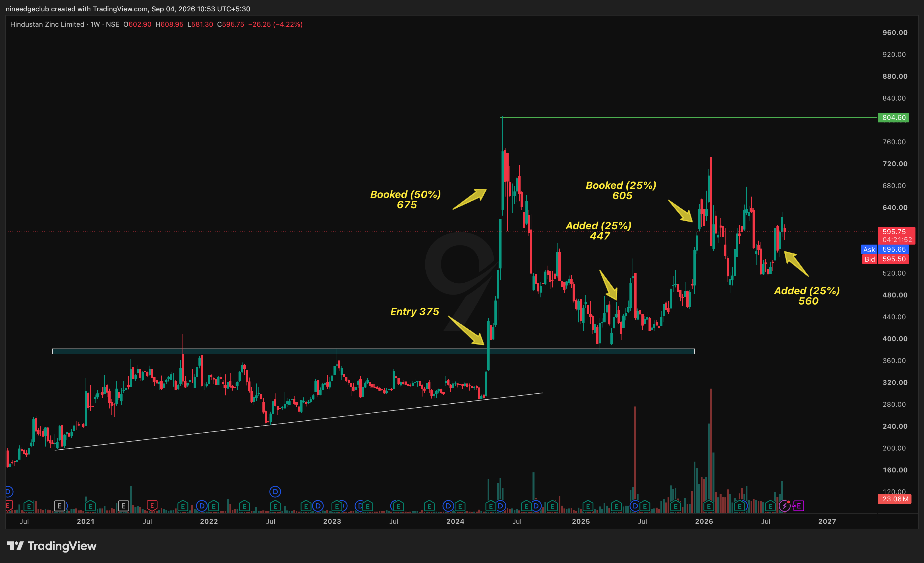The height and width of the screenshot is (563, 924).
Task: Click the −26.25 (−4.22%) change value
Action: click(x=275, y=24)
